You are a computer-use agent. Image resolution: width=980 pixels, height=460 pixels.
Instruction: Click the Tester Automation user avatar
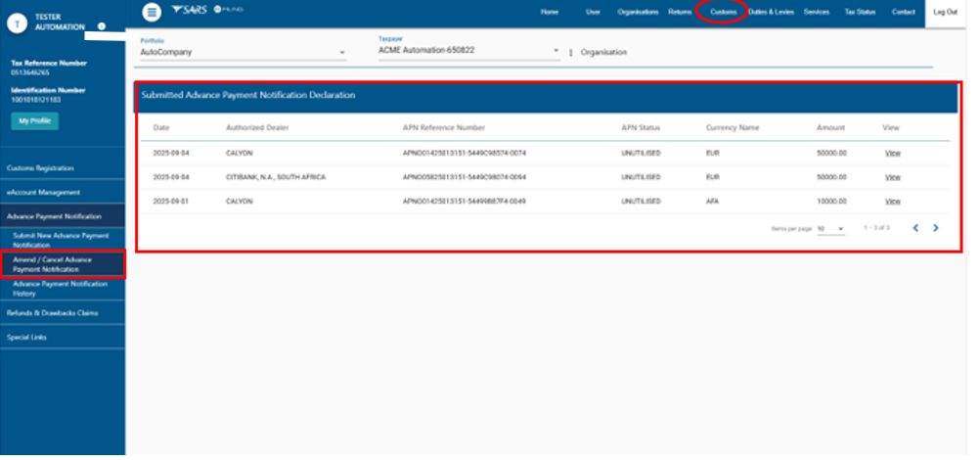pyautogui.click(x=17, y=21)
